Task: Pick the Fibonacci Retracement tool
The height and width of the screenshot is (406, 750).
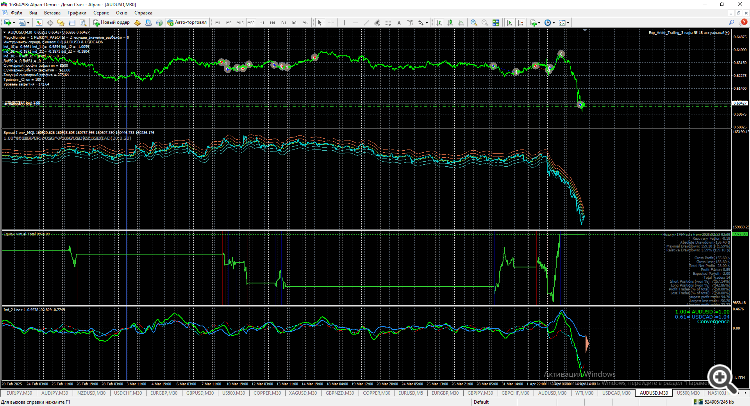Action: pos(387,22)
